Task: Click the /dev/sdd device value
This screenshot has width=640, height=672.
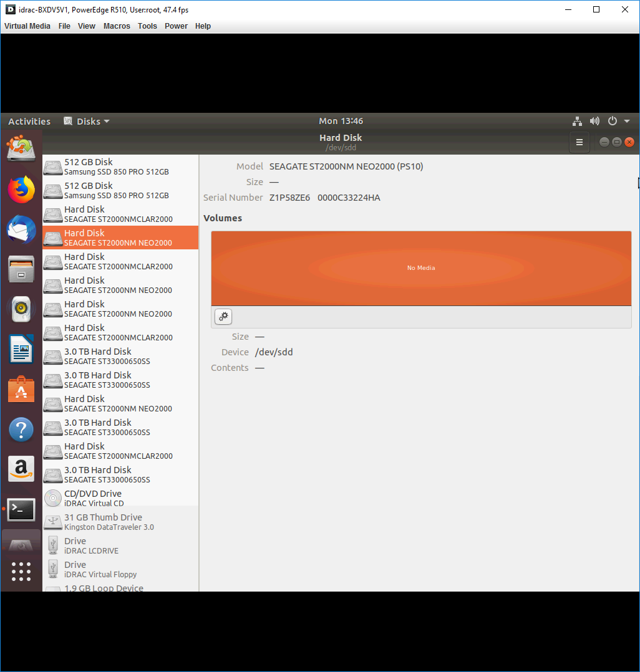Action: tap(274, 352)
